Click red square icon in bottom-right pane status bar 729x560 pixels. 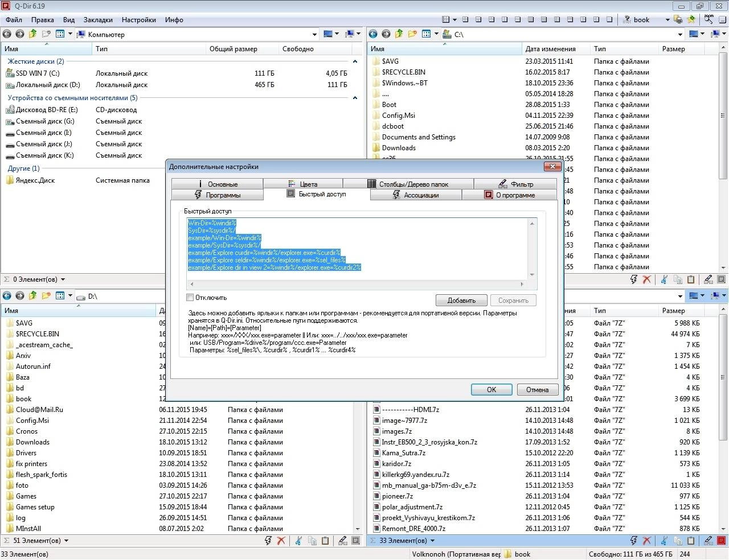click(x=722, y=541)
